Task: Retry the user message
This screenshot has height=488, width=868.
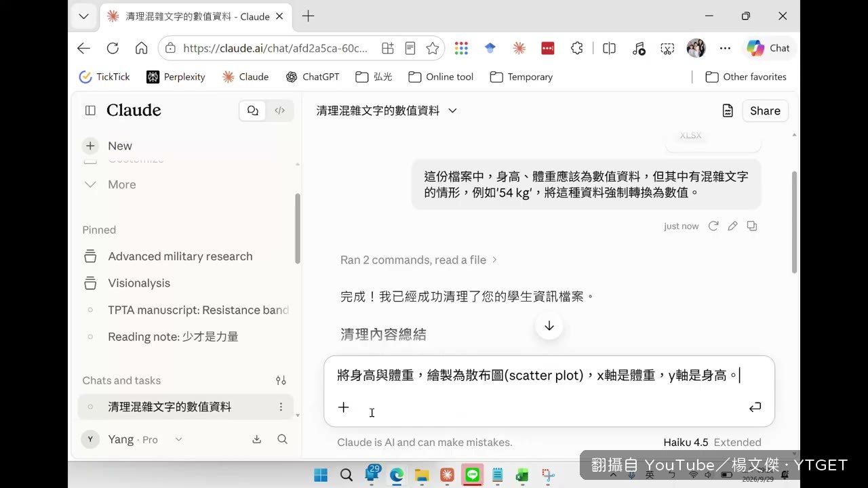Action: (x=713, y=226)
